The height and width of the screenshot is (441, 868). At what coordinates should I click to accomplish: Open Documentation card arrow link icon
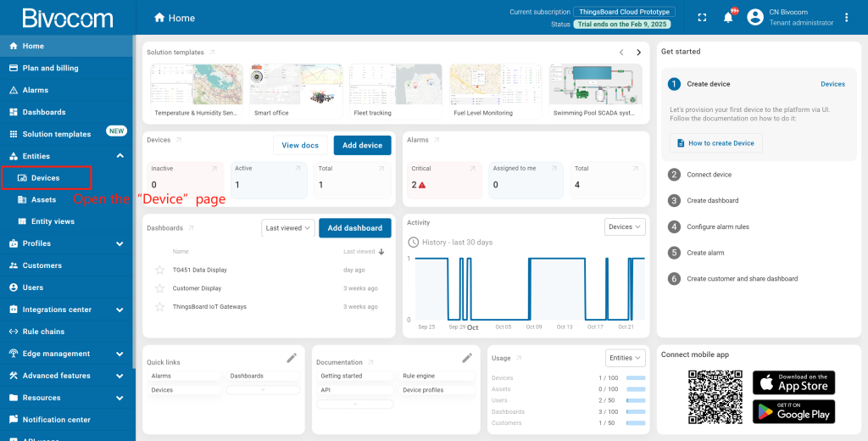click(370, 362)
